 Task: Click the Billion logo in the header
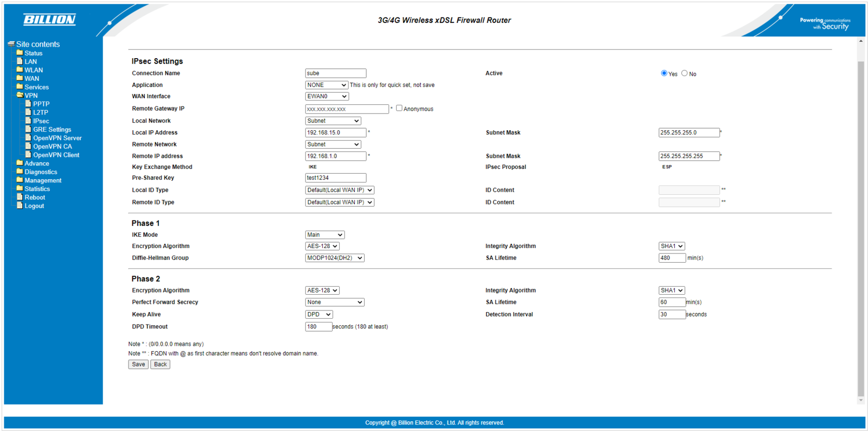tap(49, 20)
